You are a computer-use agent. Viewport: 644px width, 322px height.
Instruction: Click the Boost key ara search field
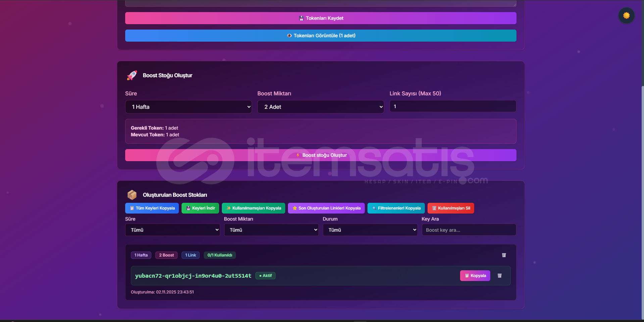coord(469,230)
